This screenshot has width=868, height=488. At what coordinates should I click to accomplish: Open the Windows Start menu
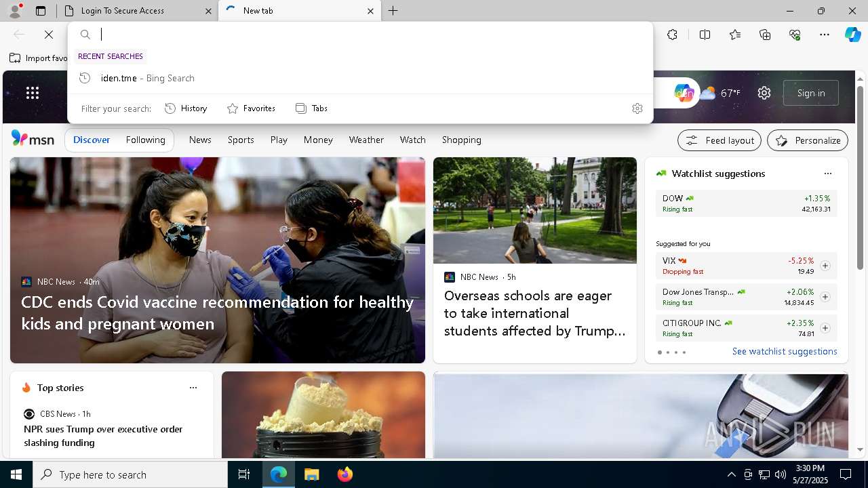(x=16, y=474)
